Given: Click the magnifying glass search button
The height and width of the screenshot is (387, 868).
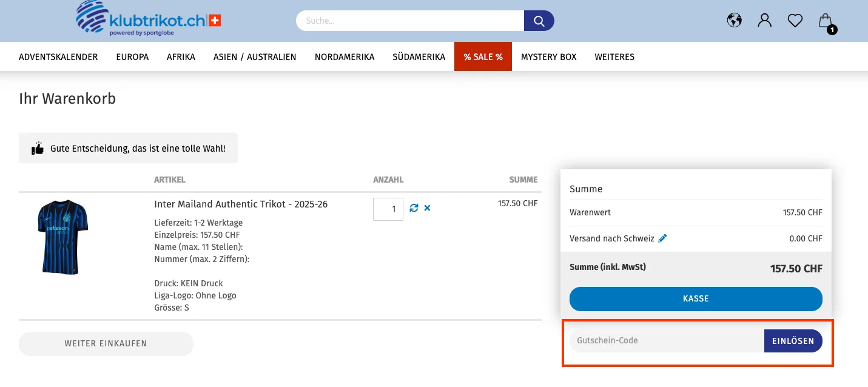Looking at the screenshot, I should point(539,21).
